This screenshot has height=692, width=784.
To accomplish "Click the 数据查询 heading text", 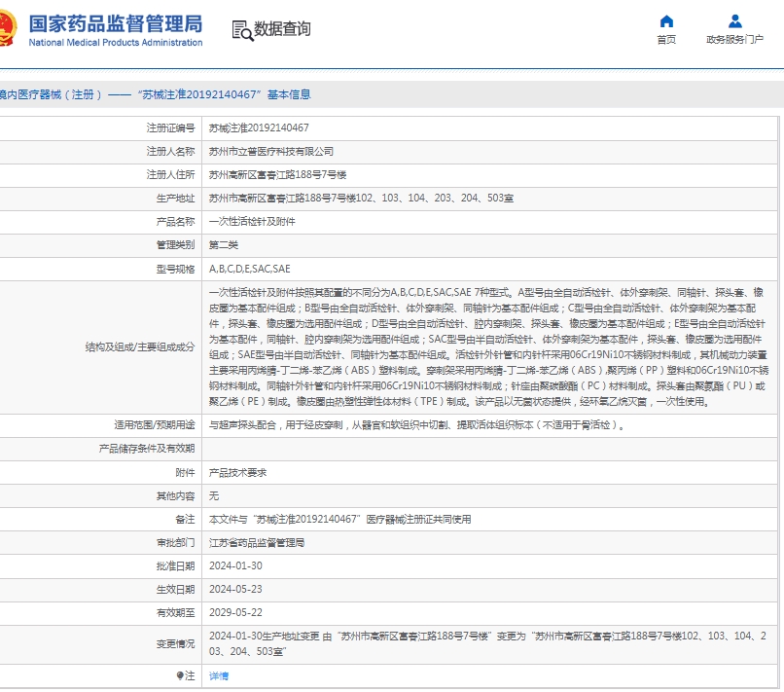I will [282, 29].
